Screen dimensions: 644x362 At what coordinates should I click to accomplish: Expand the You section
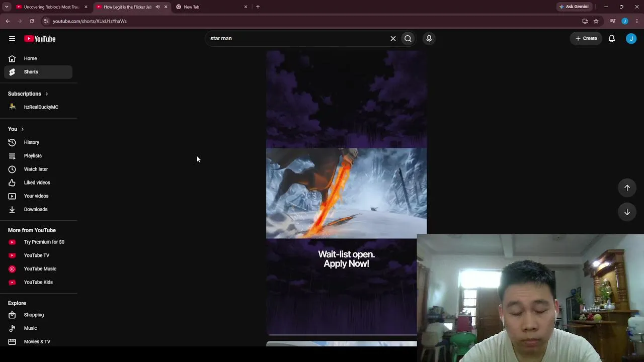pyautogui.click(x=16, y=129)
